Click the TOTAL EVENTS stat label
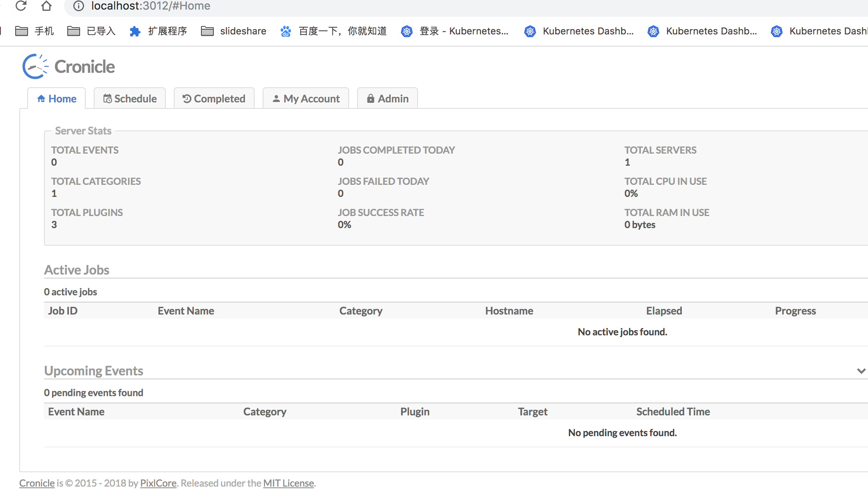Screen dimensions: 868x493 85,150
